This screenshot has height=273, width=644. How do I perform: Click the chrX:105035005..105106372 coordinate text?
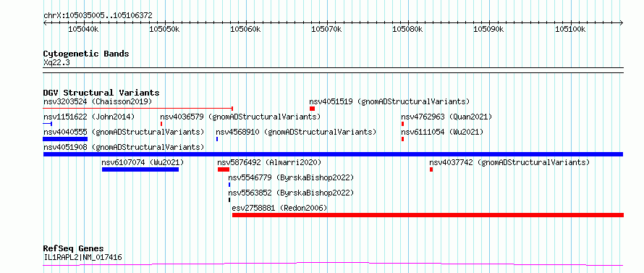pos(98,16)
